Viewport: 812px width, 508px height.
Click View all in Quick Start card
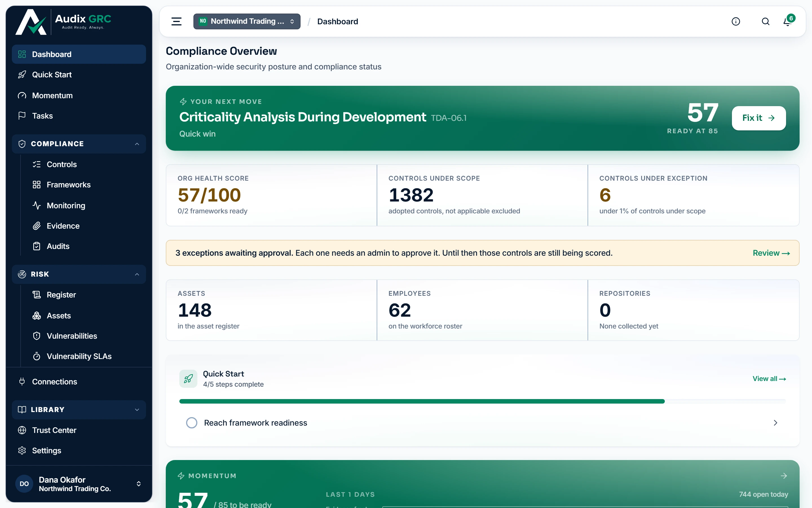point(769,379)
